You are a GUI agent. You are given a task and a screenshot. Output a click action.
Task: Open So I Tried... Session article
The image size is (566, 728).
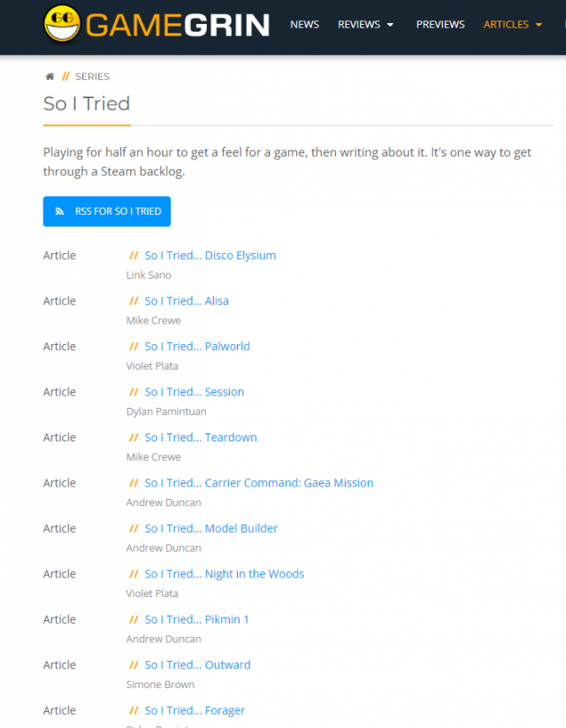tap(195, 392)
